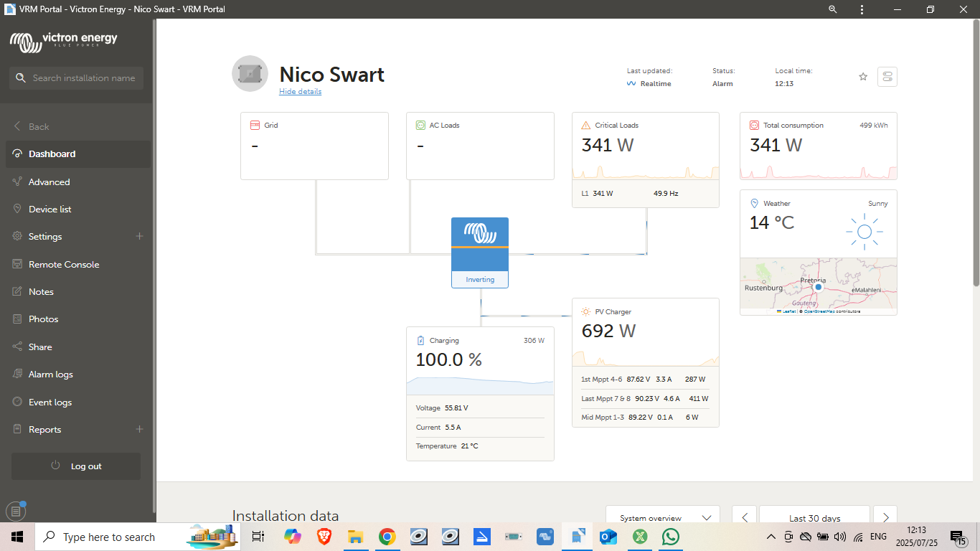980x551 pixels.
Task: Click the Hide details link
Action: pyautogui.click(x=300, y=92)
